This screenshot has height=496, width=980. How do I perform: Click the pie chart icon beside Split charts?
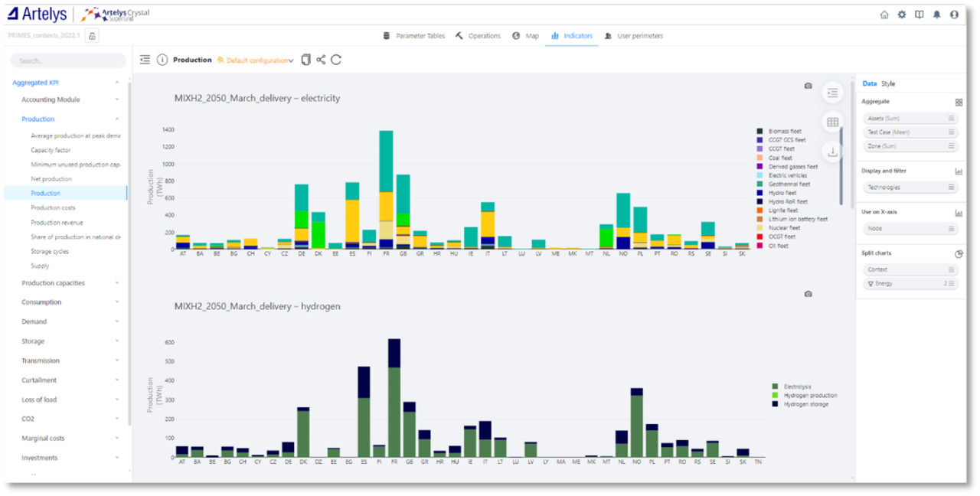[x=959, y=253]
